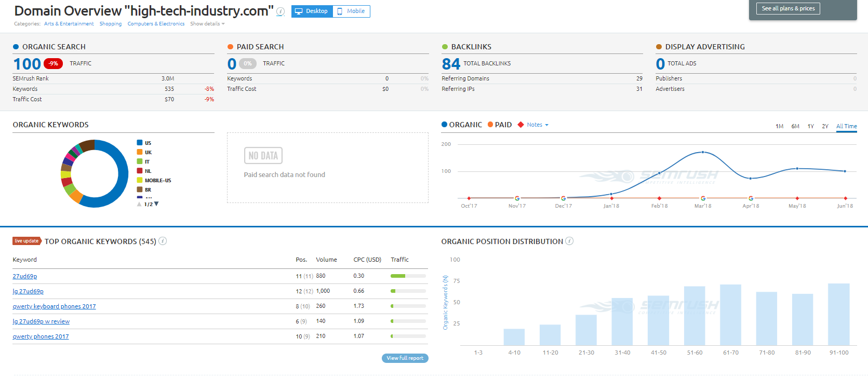Click the See all plans & prices button

point(788,8)
